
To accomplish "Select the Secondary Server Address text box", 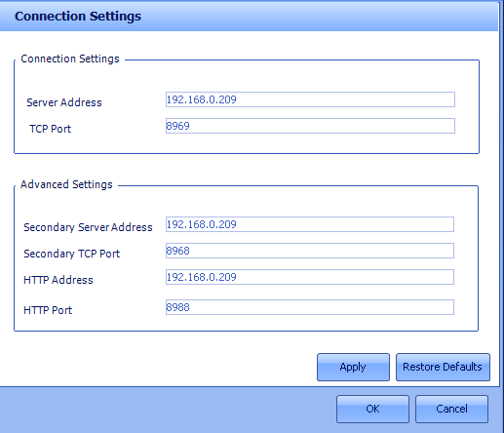I will pos(310,224).
